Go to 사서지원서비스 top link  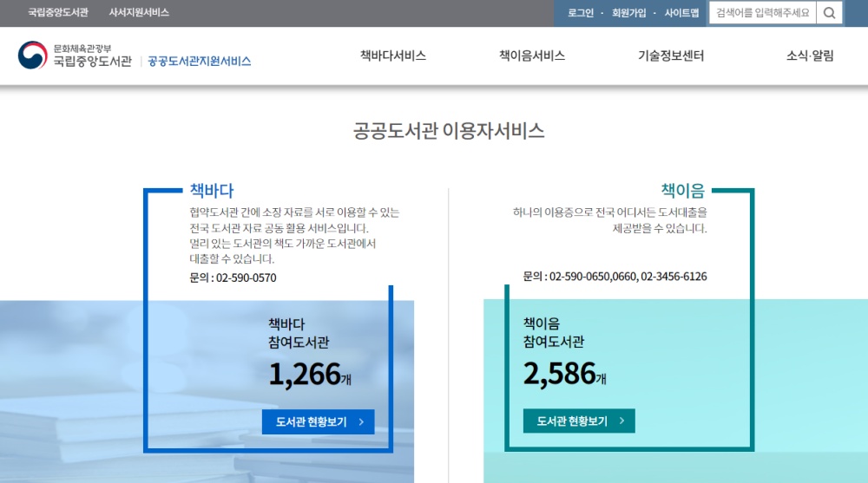coord(139,12)
